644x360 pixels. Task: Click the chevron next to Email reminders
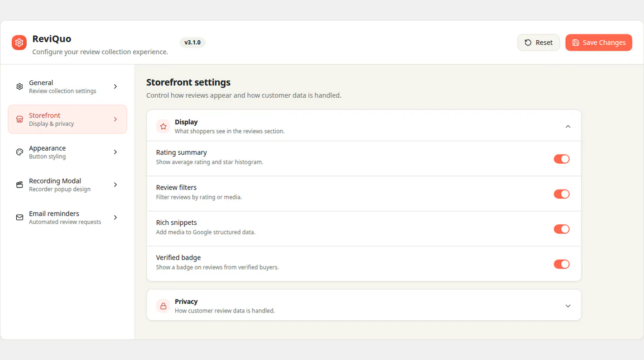(x=115, y=218)
